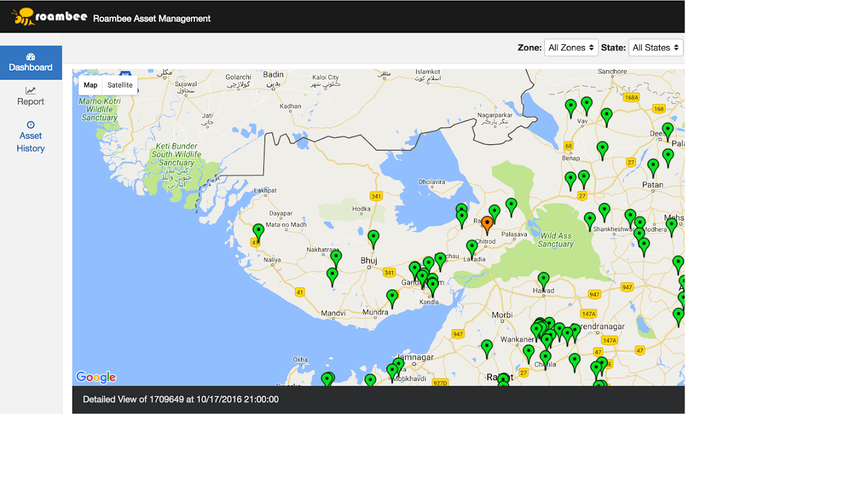The image size is (868, 479).
Task: Click the Google logo on map
Action: (x=96, y=377)
